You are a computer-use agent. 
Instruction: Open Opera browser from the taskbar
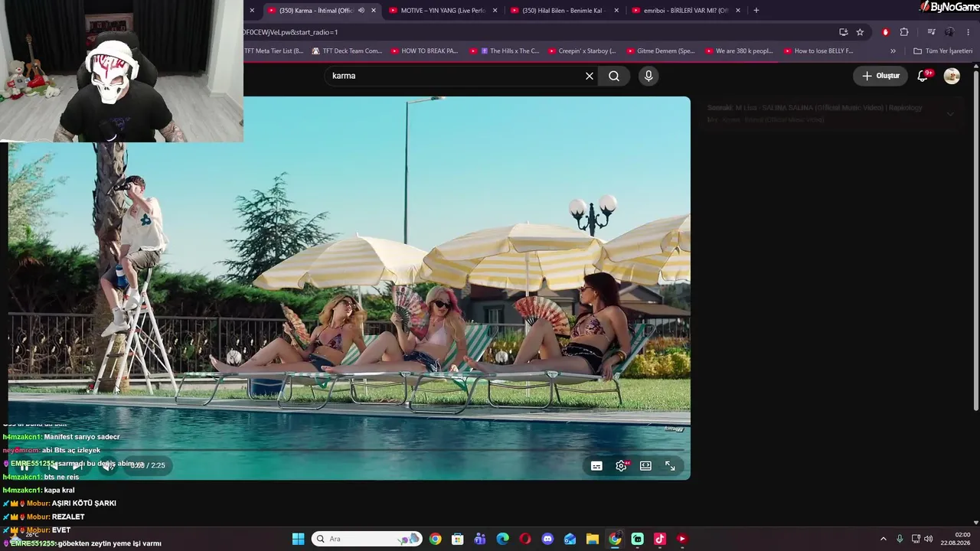click(x=525, y=539)
